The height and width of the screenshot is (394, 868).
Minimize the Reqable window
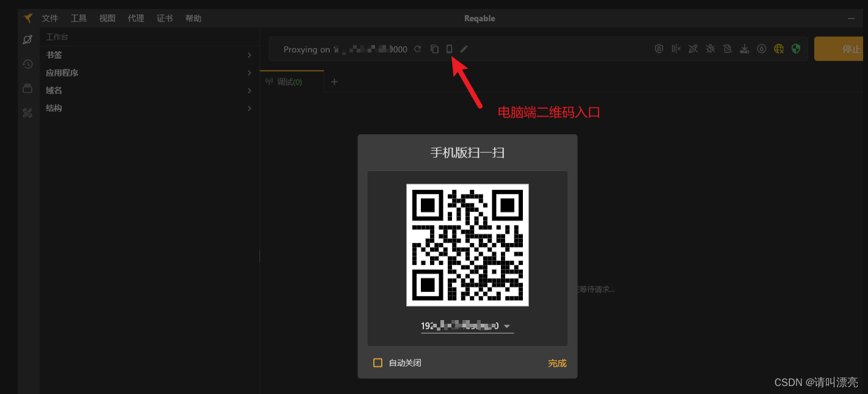[851, 18]
